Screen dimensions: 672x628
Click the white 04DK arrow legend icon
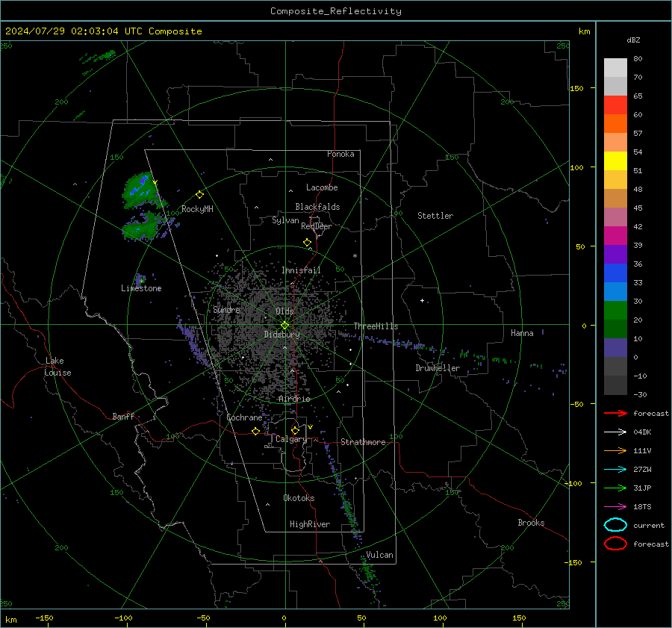tap(615, 432)
